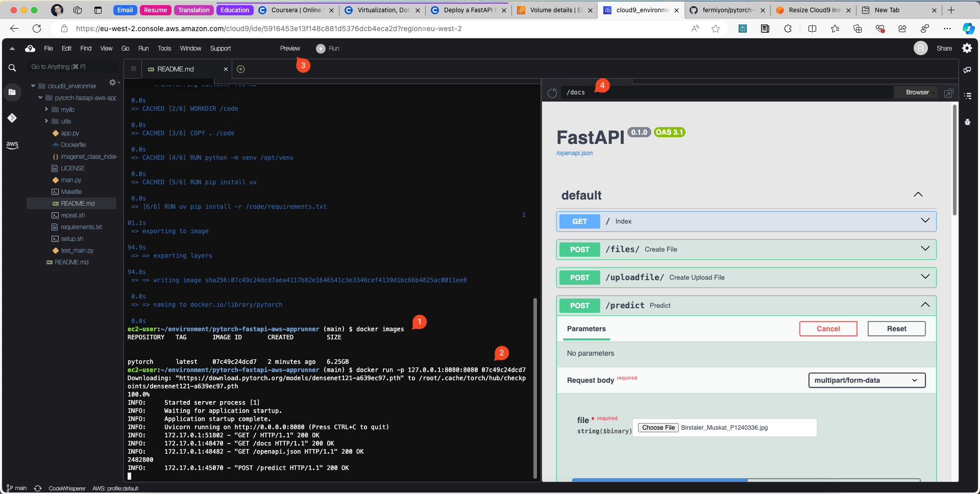The height and width of the screenshot is (494, 980).
Task: Expand the POST /uploadfile/ endpoint
Action: (925, 277)
